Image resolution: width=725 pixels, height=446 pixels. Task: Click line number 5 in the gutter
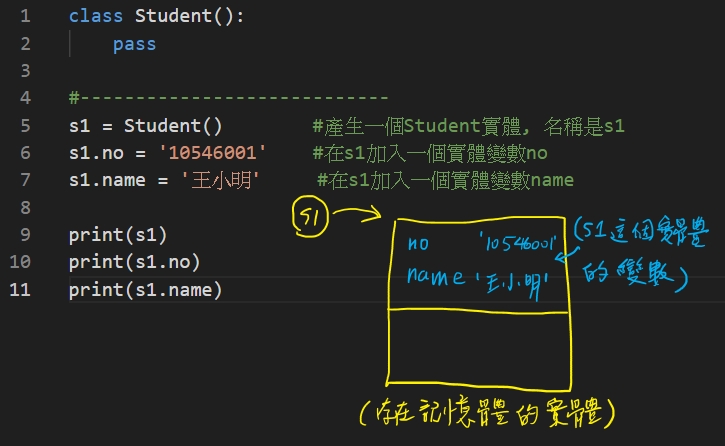point(24,126)
